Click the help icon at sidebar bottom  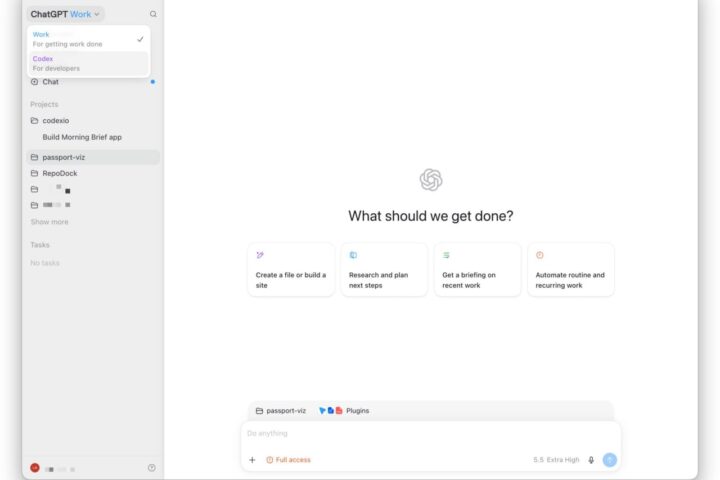(152, 468)
